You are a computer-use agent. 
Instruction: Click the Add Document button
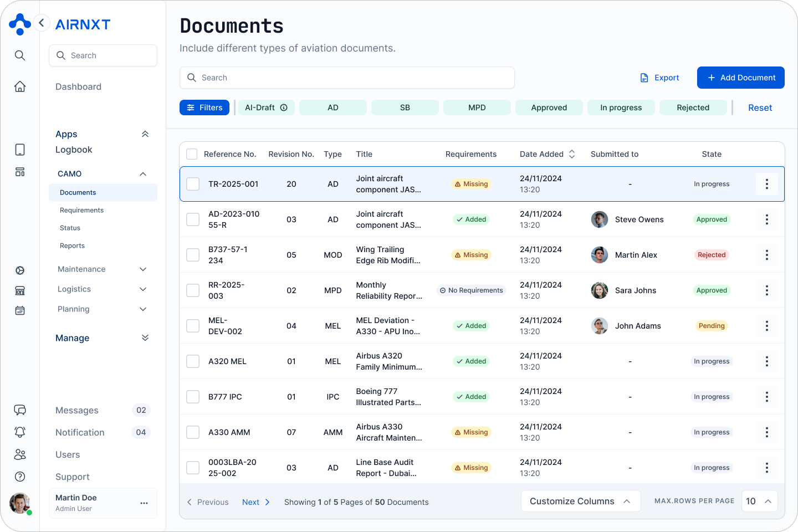tap(740, 78)
